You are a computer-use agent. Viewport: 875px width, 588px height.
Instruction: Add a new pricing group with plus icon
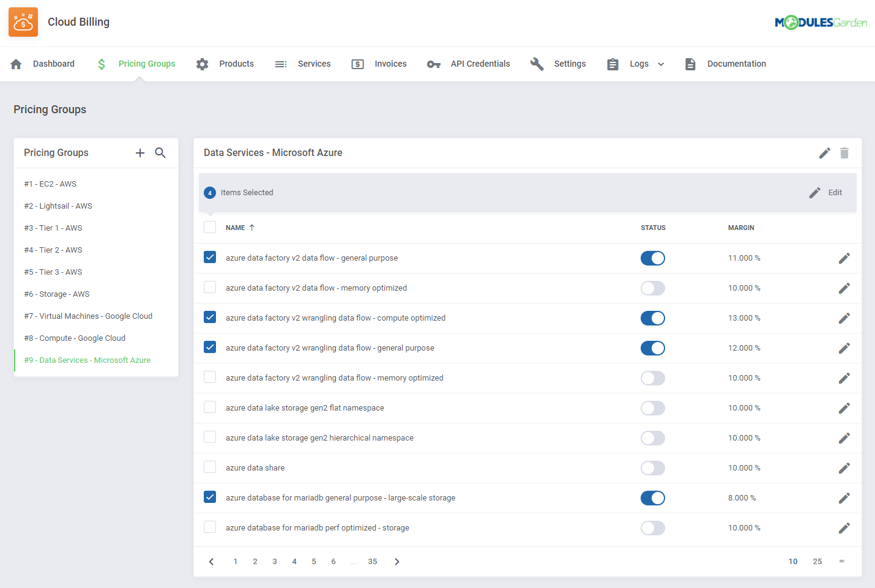[x=140, y=153]
